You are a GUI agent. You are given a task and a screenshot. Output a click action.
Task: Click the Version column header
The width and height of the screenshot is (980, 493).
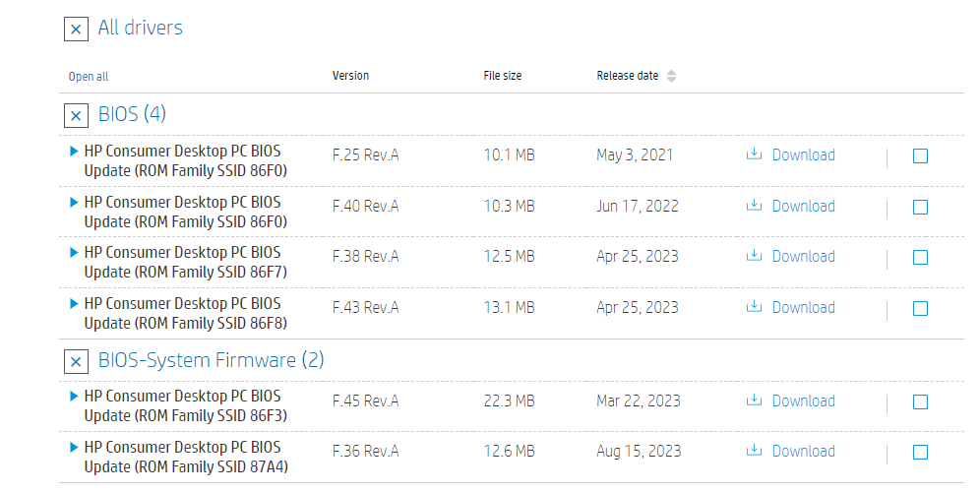pyautogui.click(x=350, y=76)
